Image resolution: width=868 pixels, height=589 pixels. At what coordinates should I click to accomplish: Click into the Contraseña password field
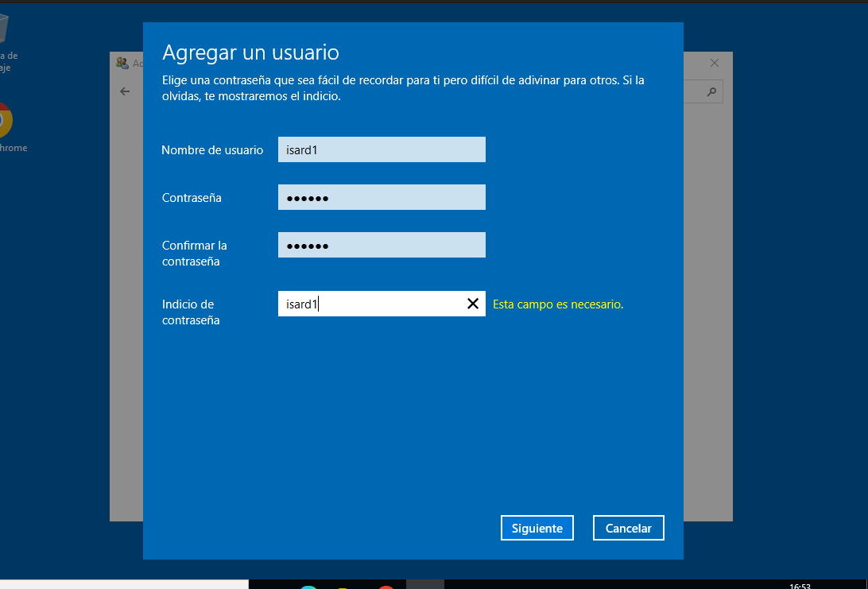(x=382, y=197)
